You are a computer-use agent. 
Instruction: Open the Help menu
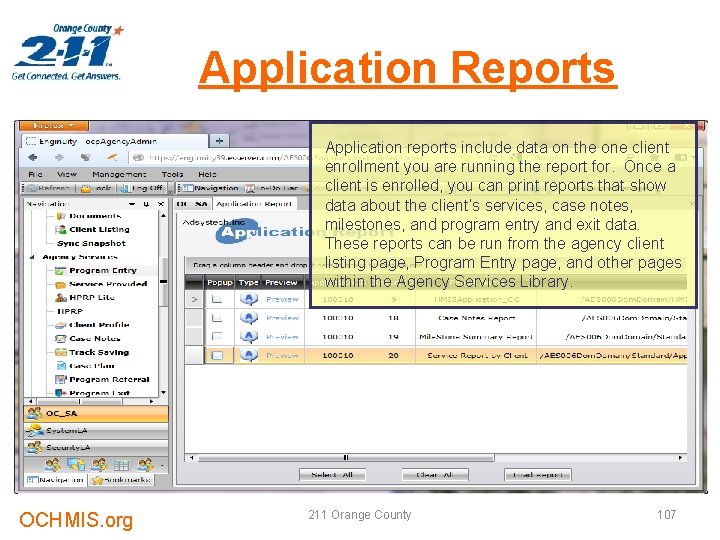207,174
